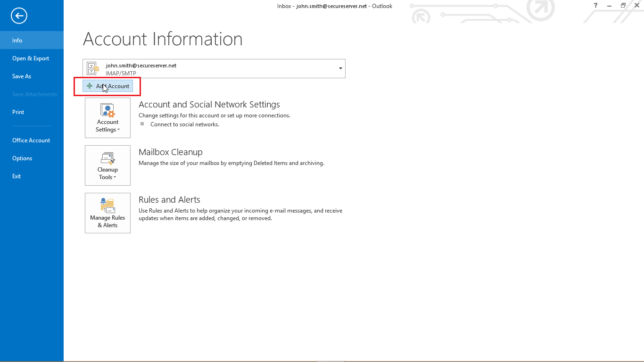Image resolution: width=644 pixels, height=362 pixels.
Task: Click the Add Account button
Action: pyautogui.click(x=108, y=86)
